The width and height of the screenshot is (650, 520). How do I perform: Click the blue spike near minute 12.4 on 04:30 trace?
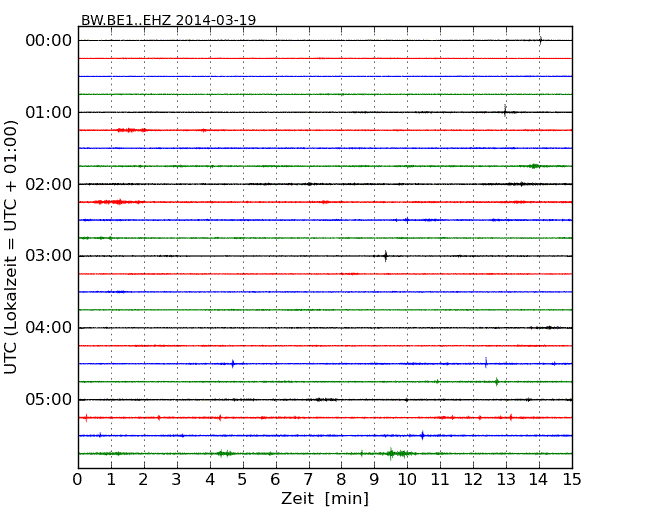tap(486, 362)
